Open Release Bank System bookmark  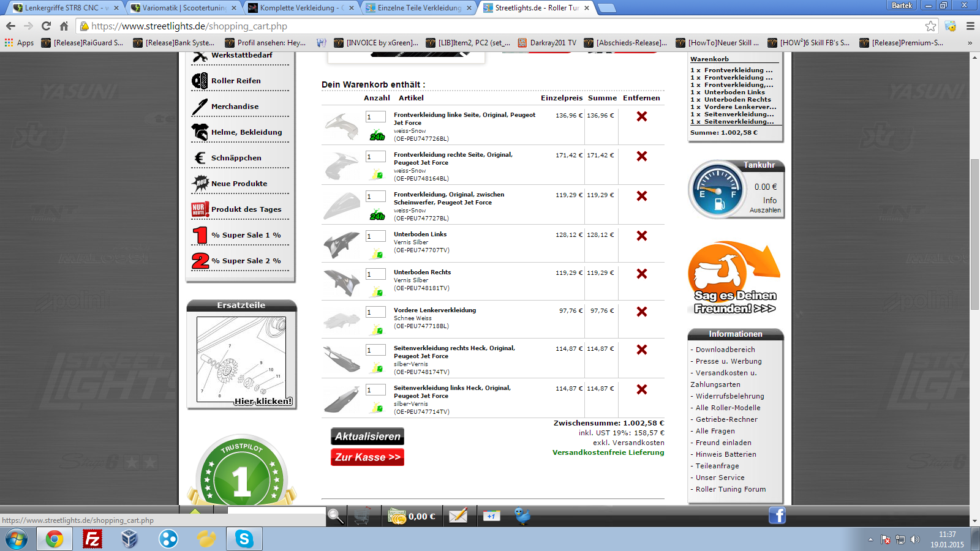pyautogui.click(x=173, y=43)
